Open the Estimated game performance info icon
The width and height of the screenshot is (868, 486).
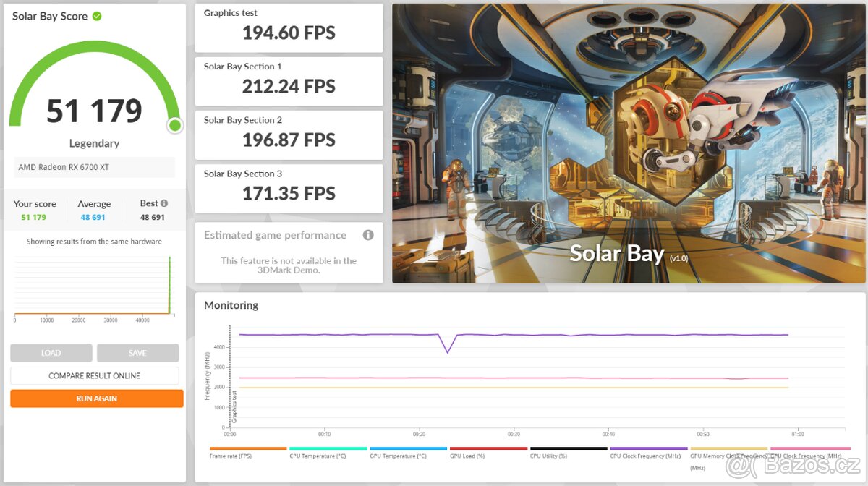367,235
